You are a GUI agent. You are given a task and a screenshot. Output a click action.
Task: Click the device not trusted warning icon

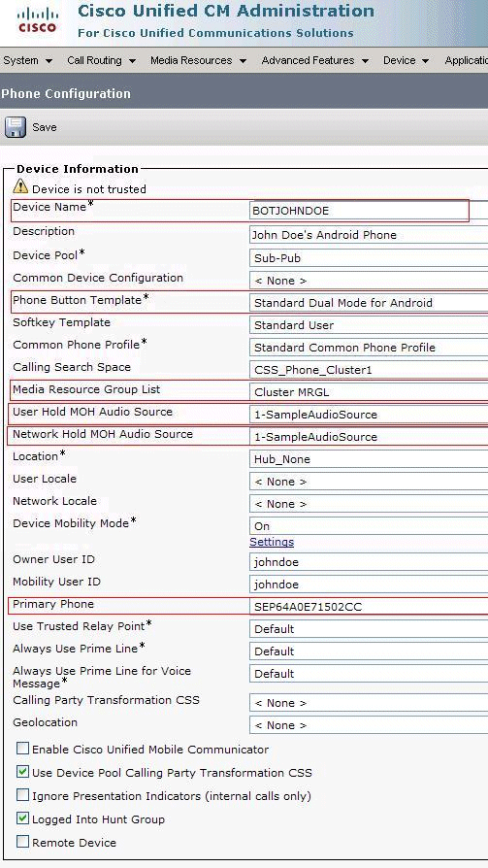pyautogui.click(x=20, y=186)
